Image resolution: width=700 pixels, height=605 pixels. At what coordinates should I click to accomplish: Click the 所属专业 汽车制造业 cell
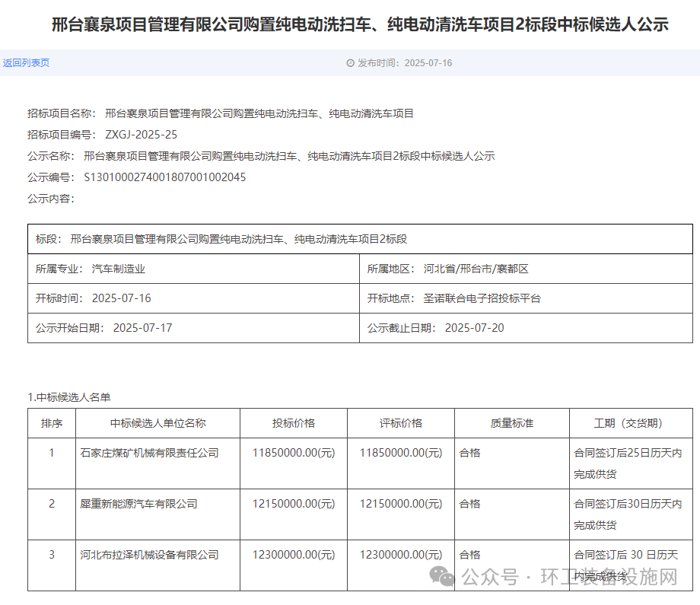point(194,269)
